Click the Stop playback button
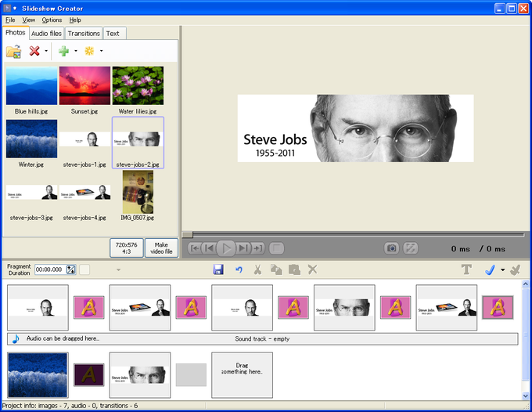532x412 pixels. 276,248
